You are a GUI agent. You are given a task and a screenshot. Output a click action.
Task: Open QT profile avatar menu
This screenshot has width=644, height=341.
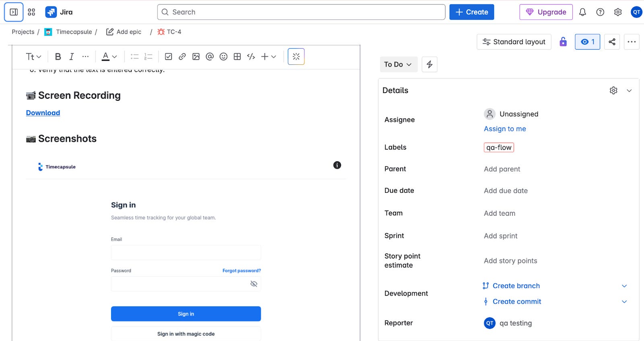pyautogui.click(x=636, y=12)
